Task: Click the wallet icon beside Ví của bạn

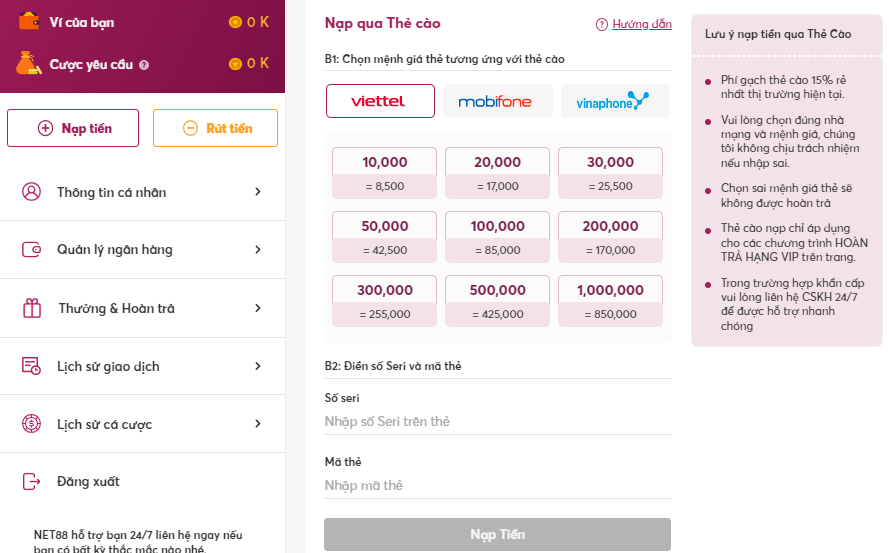Action: click(29, 22)
